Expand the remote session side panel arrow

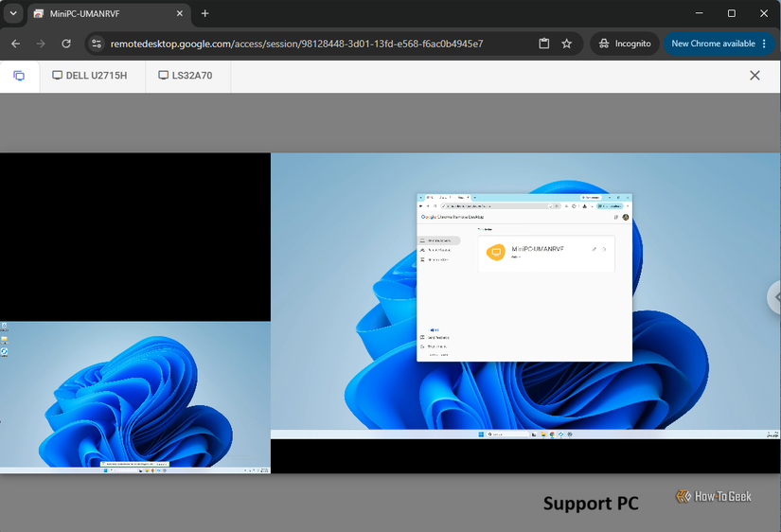click(x=775, y=297)
